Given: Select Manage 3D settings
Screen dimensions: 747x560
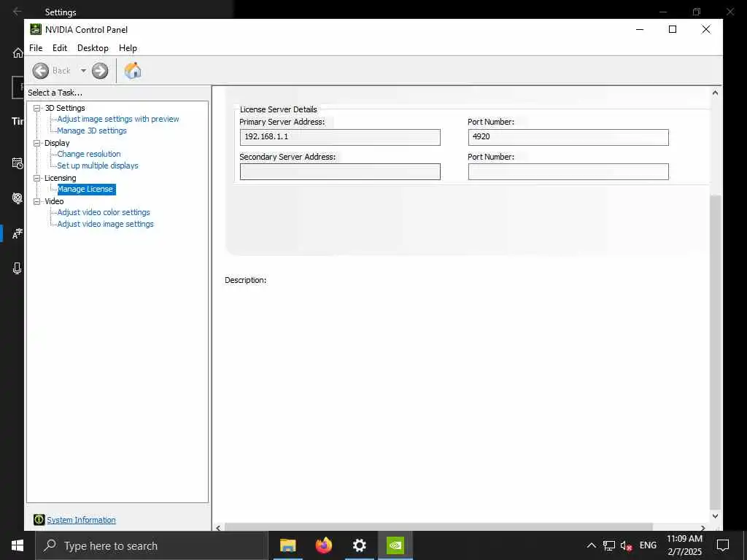Looking at the screenshot, I should click(92, 131).
